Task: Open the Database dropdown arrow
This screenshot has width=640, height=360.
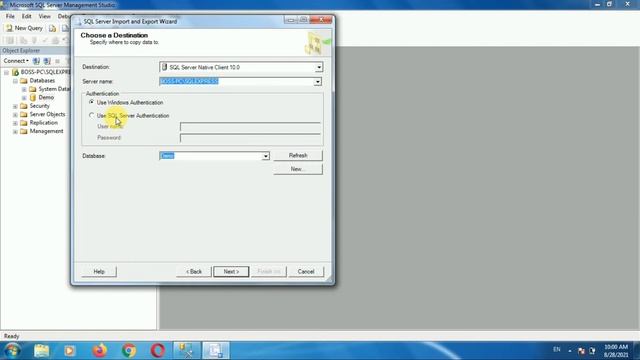Action: 266,156
